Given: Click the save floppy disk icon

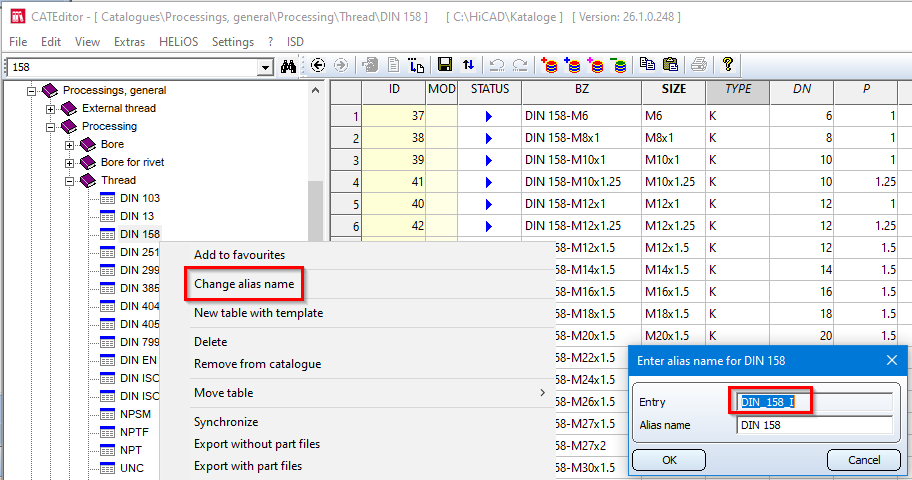Looking at the screenshot, I should [x=445, y=65].
